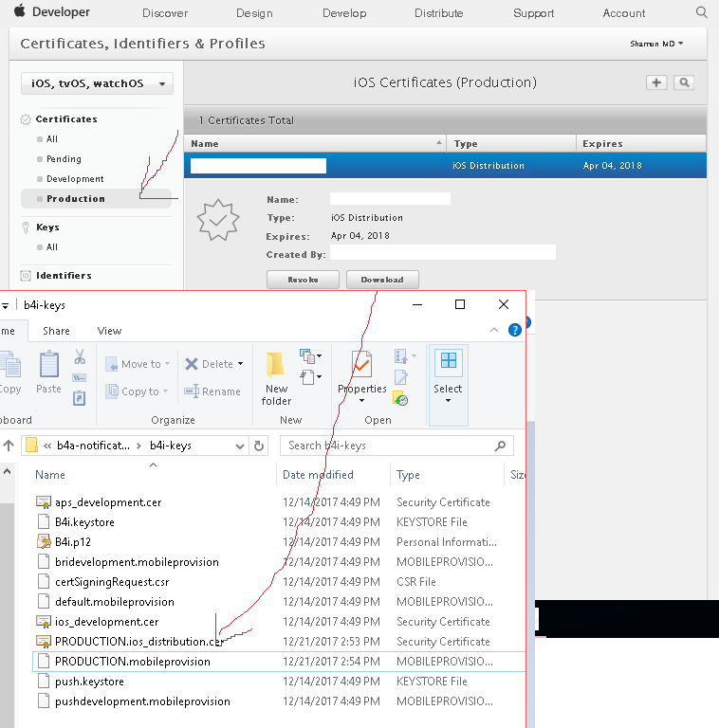Click the ios_development.cer certificate icon
This screenshot has width=719, height=728.
[x=44, y=621]
